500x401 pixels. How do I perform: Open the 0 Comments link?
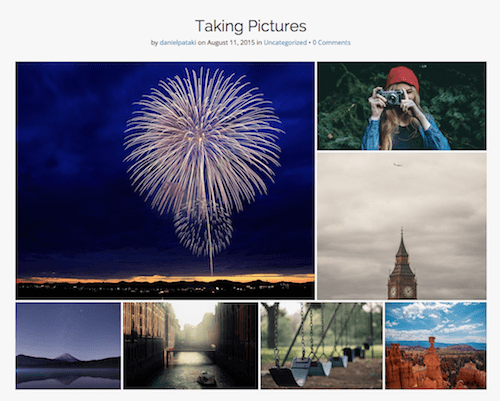pos(331,43)
